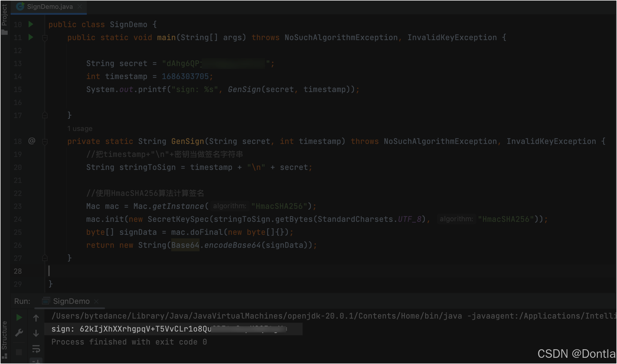Collapse the main method using its fold marker
The width and height of the screenshot is (617, 364).
45,38
